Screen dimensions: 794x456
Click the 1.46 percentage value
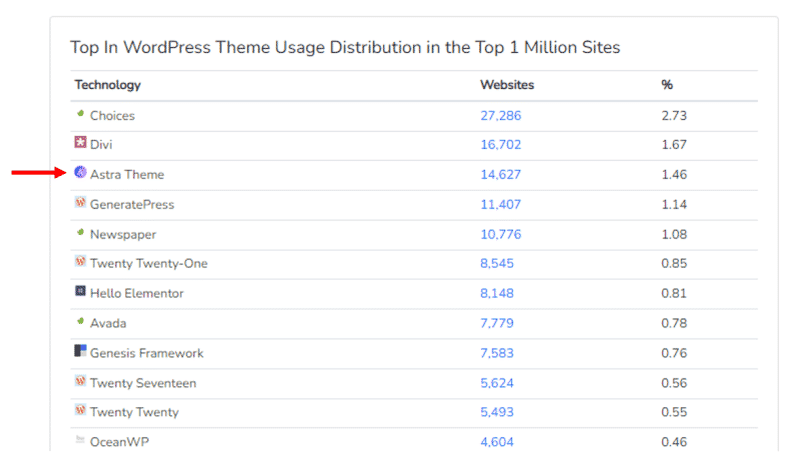coord(674,175)
